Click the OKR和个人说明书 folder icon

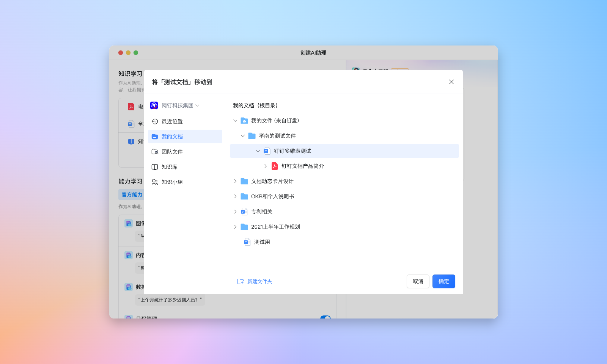tap(244, 196)
